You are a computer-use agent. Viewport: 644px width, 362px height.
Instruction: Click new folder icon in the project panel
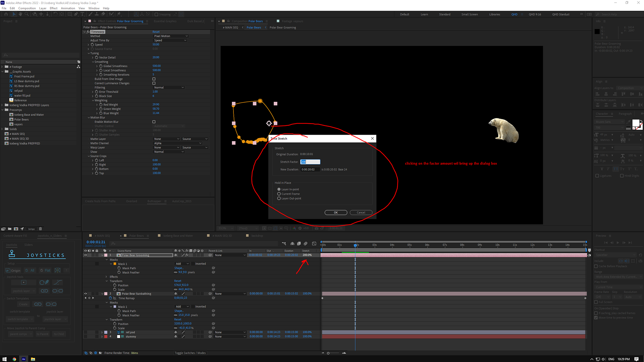point(9,229)
